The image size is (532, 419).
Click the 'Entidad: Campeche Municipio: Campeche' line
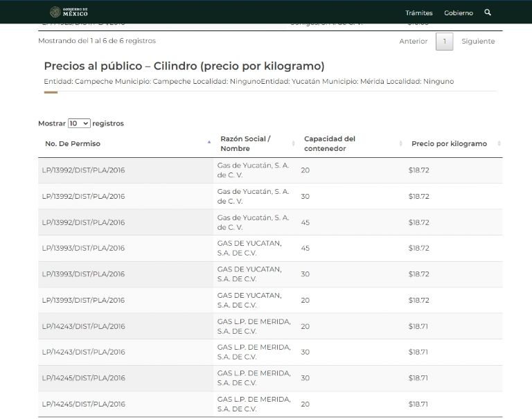pos(249,82)
